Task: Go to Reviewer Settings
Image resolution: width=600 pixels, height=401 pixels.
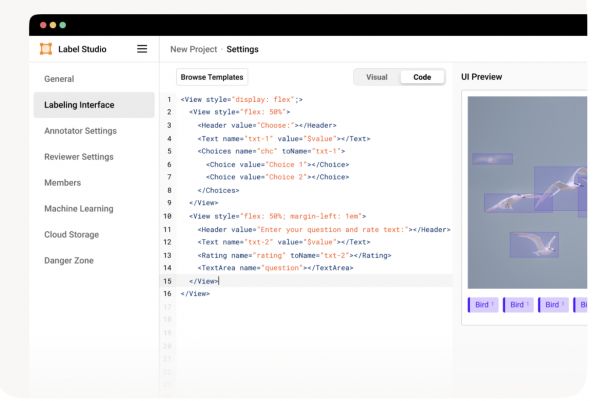Action: pos(79,156)
